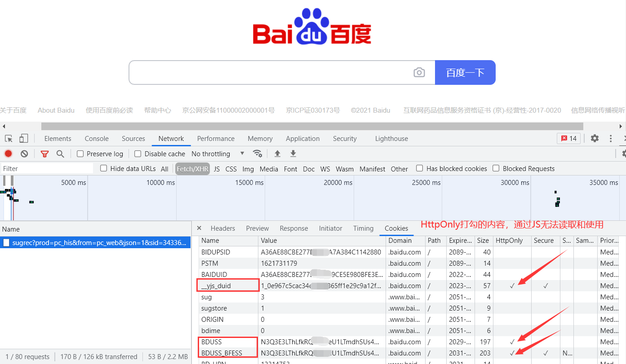626x364 pixels.
Task: Export HAR with the download arrow
Action: (293, 153)
